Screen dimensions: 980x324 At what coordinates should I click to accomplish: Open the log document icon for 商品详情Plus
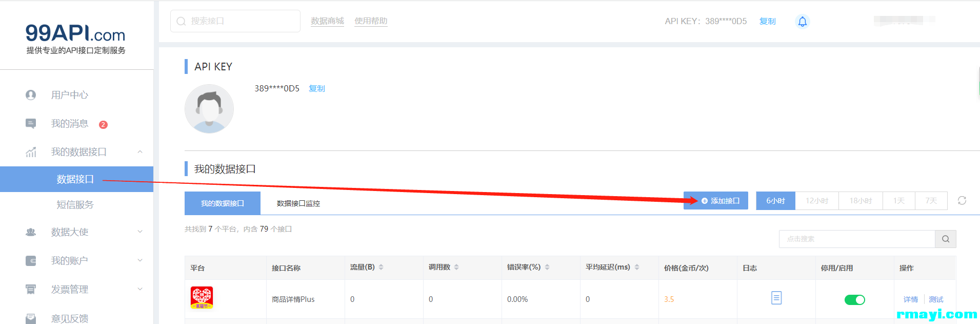776,298
